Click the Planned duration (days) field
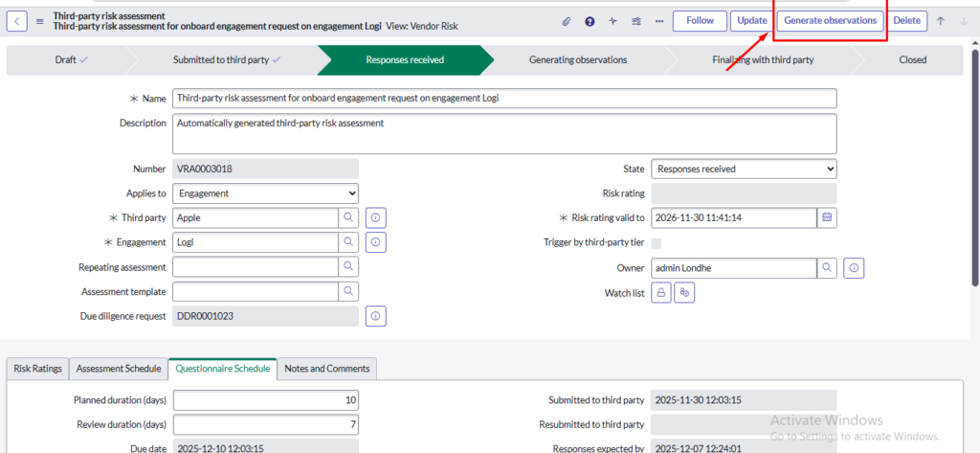Screen dimensions: 980x453 266,399
